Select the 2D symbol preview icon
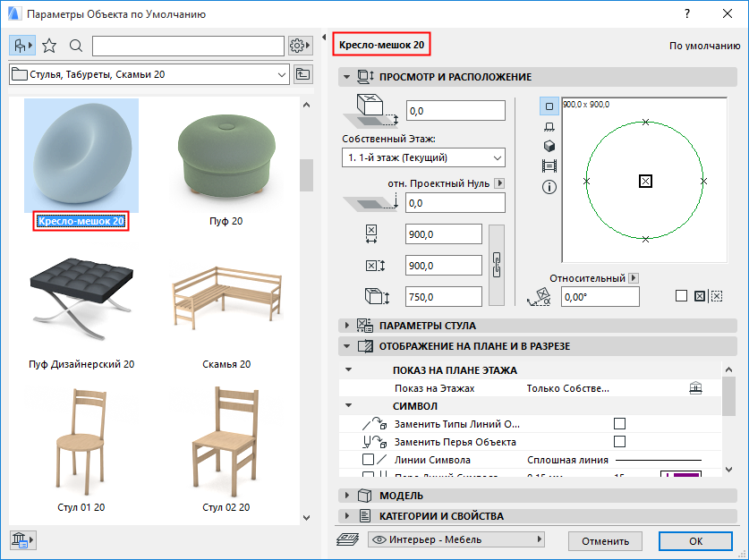 click(x=549, y=106)
